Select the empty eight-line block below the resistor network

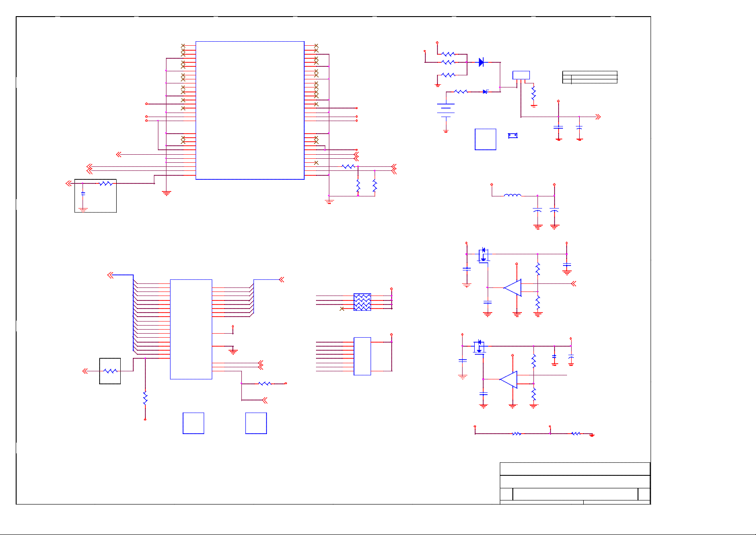pyautogui.click(x=363, y=356)
